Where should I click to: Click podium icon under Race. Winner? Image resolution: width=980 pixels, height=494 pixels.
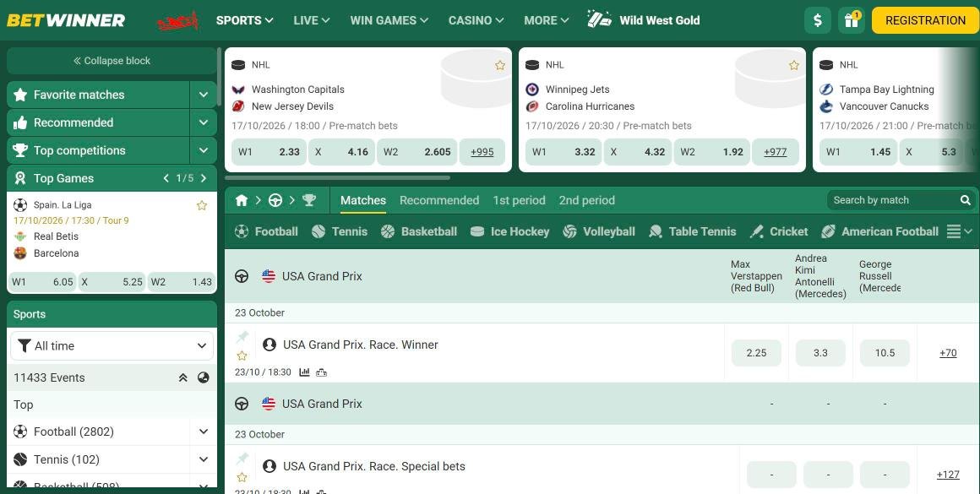point(321,372)
